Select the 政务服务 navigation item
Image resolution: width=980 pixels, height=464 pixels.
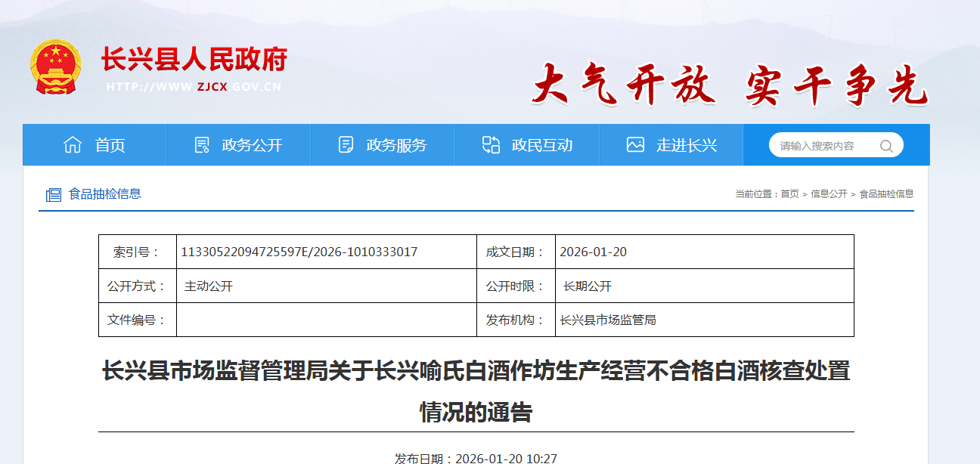coord(383,145)
